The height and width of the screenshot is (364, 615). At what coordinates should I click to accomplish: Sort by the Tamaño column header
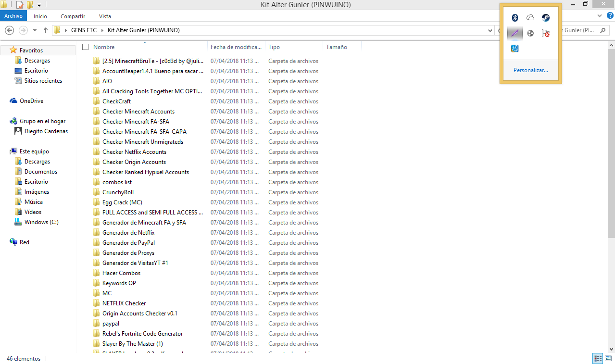342,47
